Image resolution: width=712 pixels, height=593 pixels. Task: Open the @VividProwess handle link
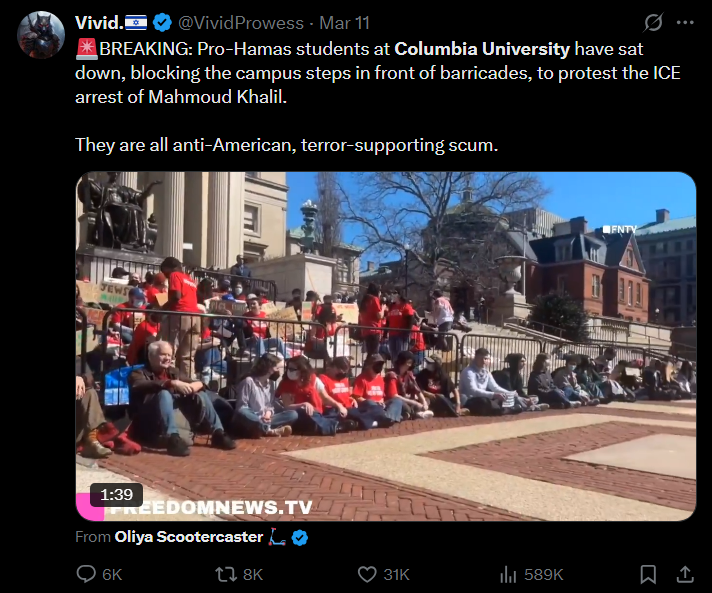click(x=241, y=23)
